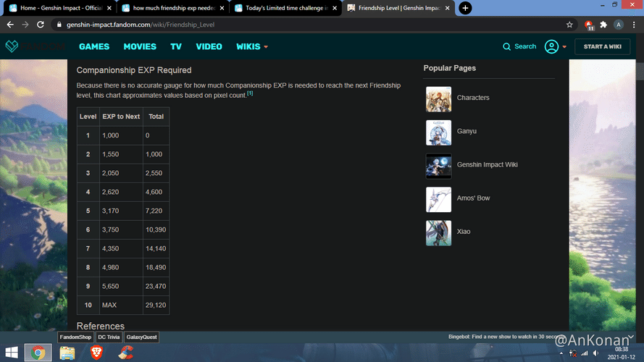Open a new browser tab

465,8
